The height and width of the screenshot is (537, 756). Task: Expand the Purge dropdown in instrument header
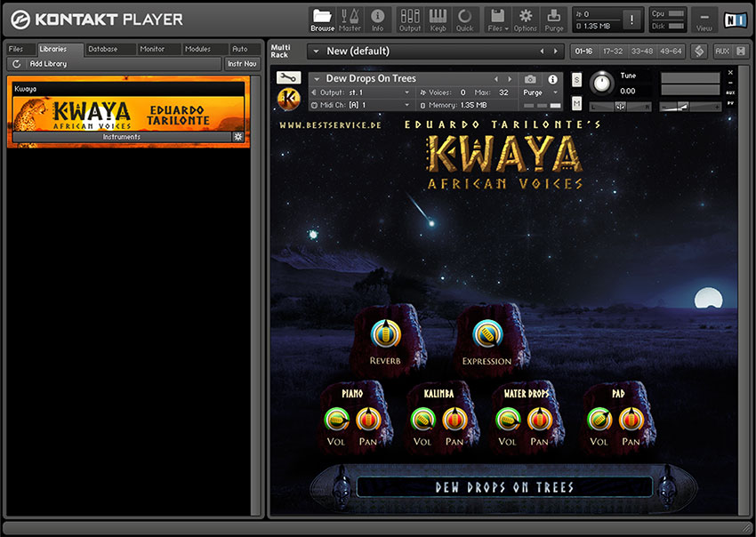tap(541, 92)
